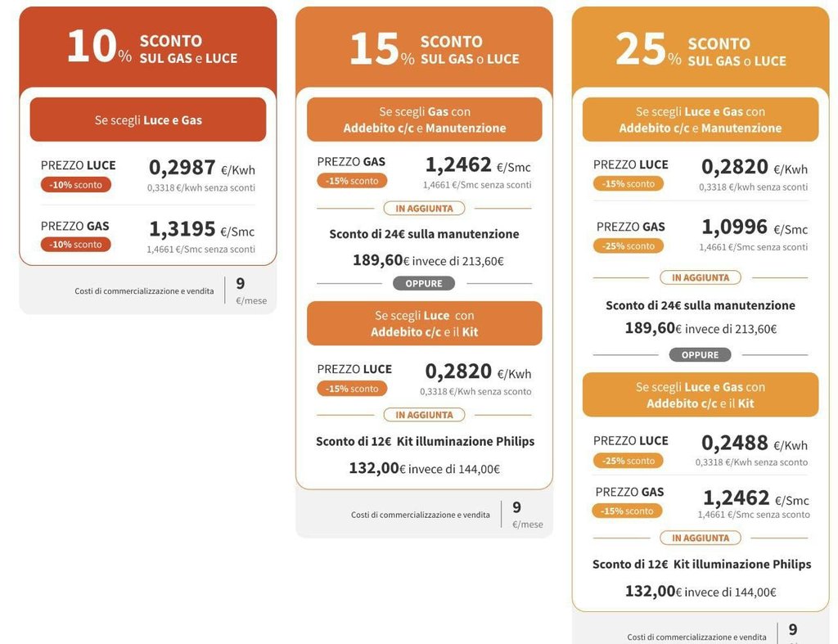Viewport: 838px width, 644px height.
Task: Click the 15% SCONTO header banner
Action: click(x=424, y=48)
